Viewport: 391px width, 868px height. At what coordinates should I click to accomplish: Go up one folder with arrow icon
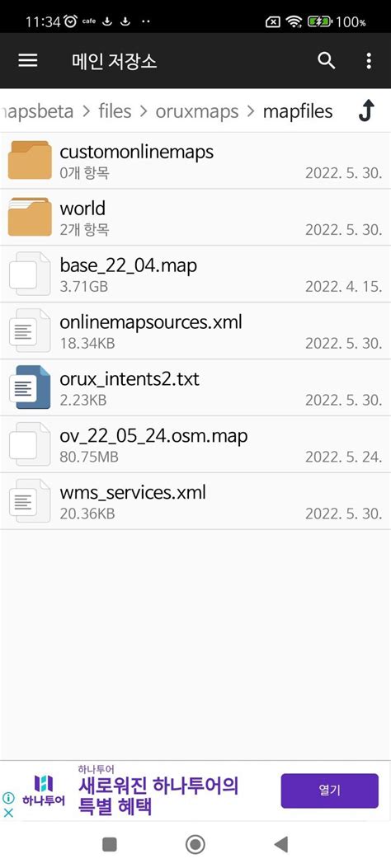(x=366, y=110)
